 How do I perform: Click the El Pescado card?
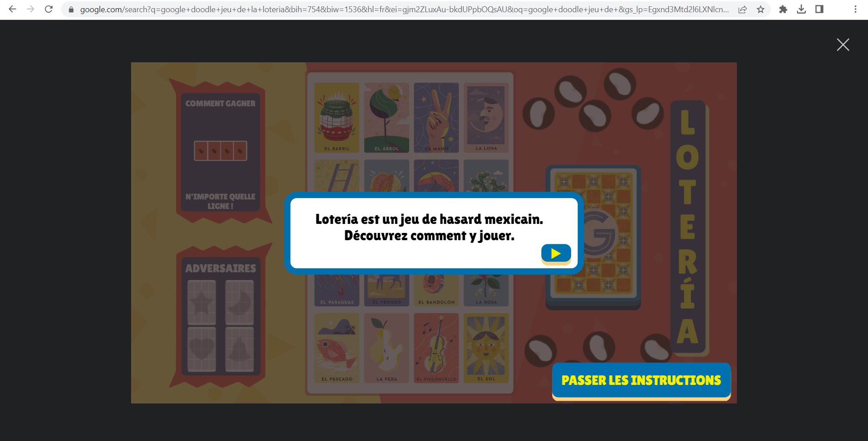point(337,348)
